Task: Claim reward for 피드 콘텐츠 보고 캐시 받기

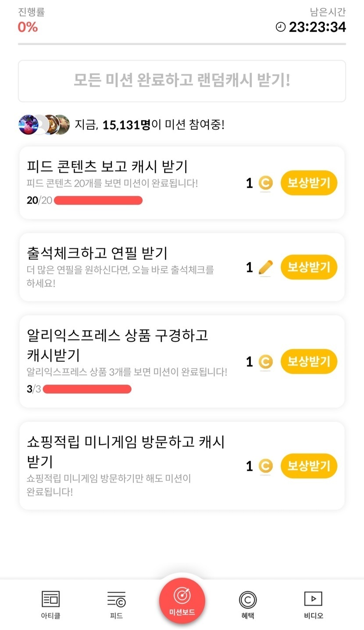Action: (x=309, y=183)
